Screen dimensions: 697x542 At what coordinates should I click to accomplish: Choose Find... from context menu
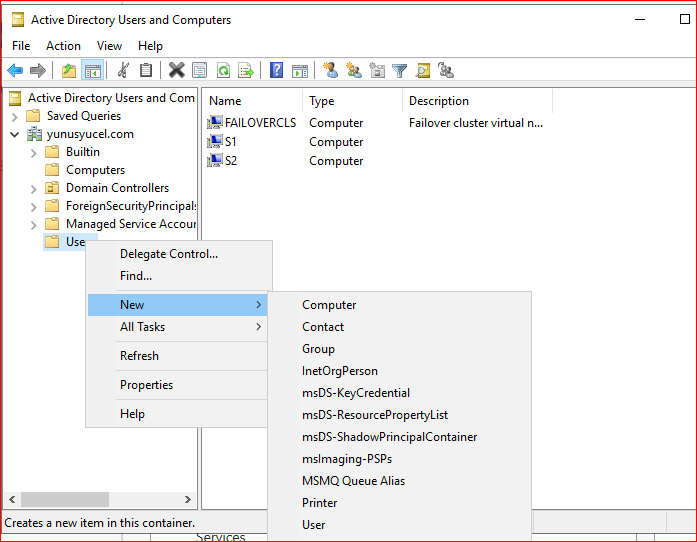pos(178,276)
